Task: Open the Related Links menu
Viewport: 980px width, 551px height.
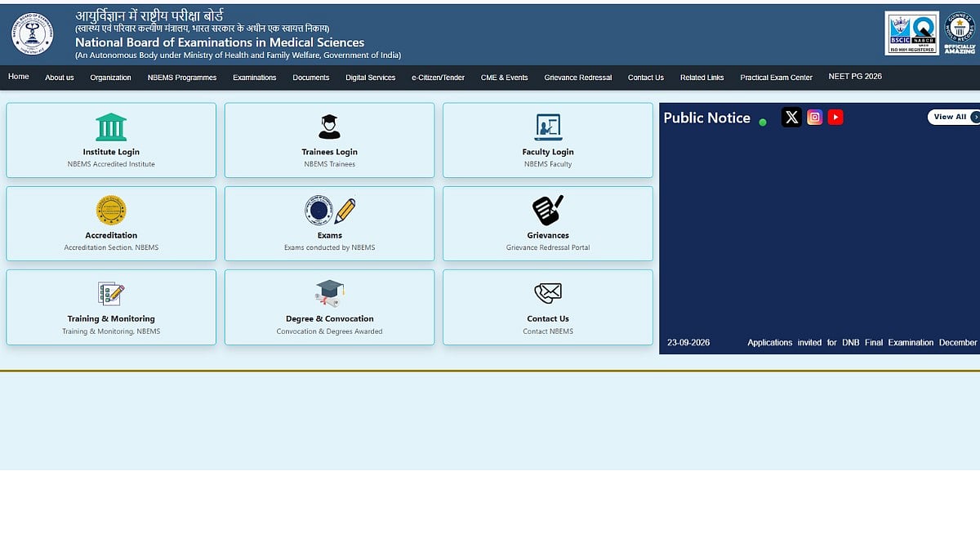Action: pos(702,78)
